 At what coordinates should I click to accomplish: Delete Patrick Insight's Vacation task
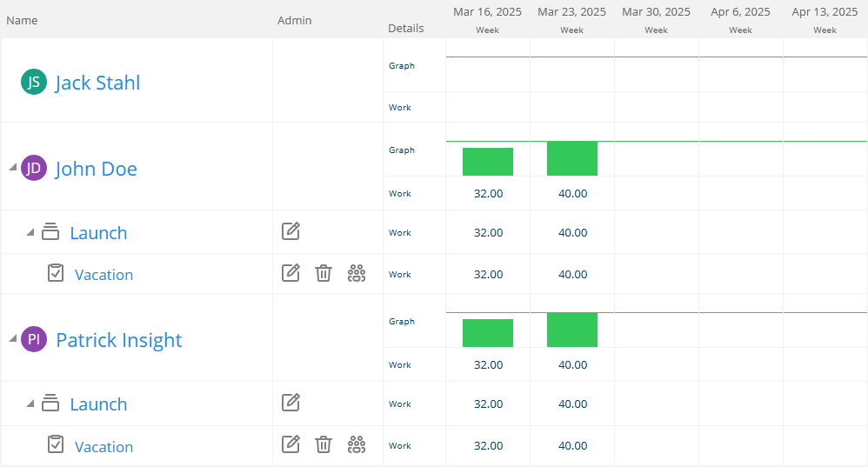tap(324, 445)
